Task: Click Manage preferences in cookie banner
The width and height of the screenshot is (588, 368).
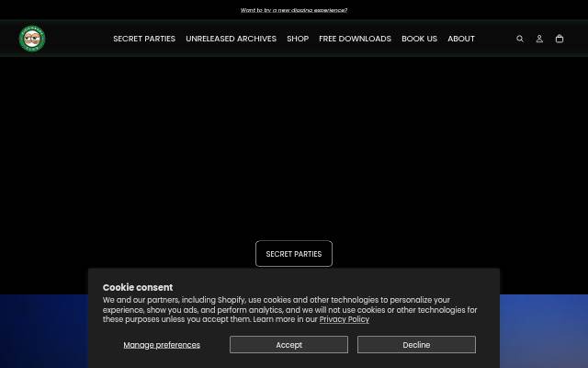Action: pos(162,345)
